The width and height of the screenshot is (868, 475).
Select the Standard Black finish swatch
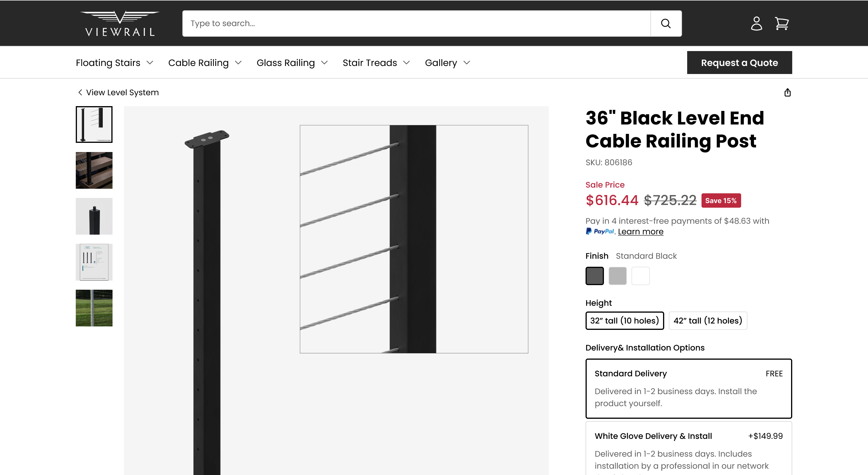tap(595, 276)
